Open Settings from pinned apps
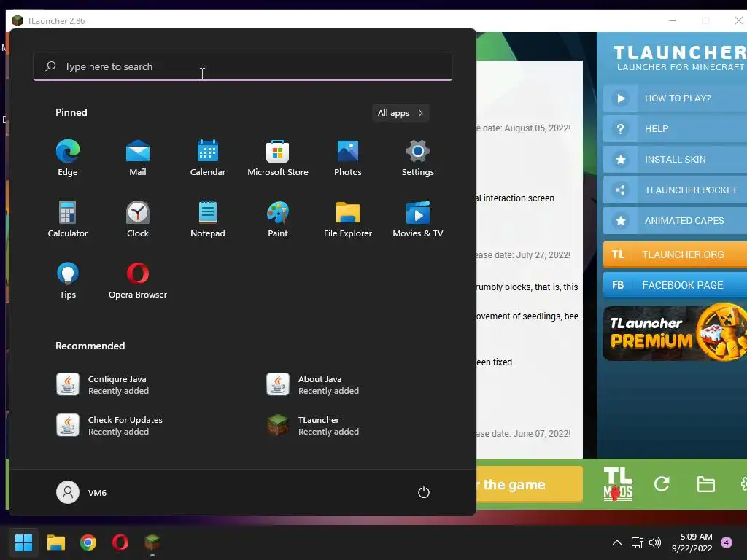The width and height of the screenshot is (747, 560). point(418,158)
